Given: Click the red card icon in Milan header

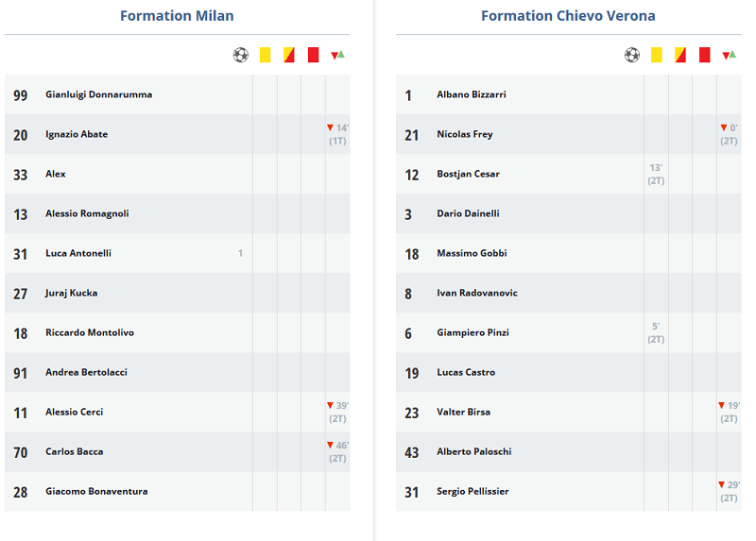Looking at the screenshot, I should [314, 55].
